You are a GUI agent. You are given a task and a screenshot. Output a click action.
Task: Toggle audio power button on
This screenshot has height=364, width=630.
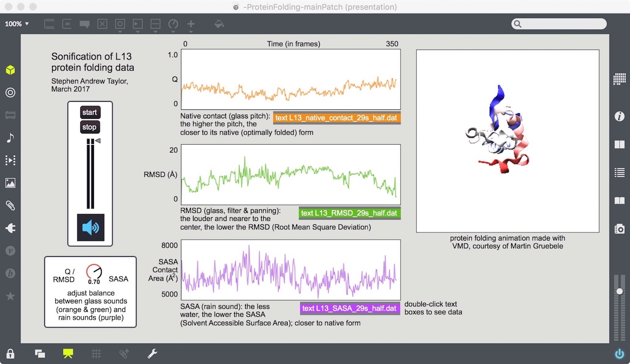tap(619, 354)
